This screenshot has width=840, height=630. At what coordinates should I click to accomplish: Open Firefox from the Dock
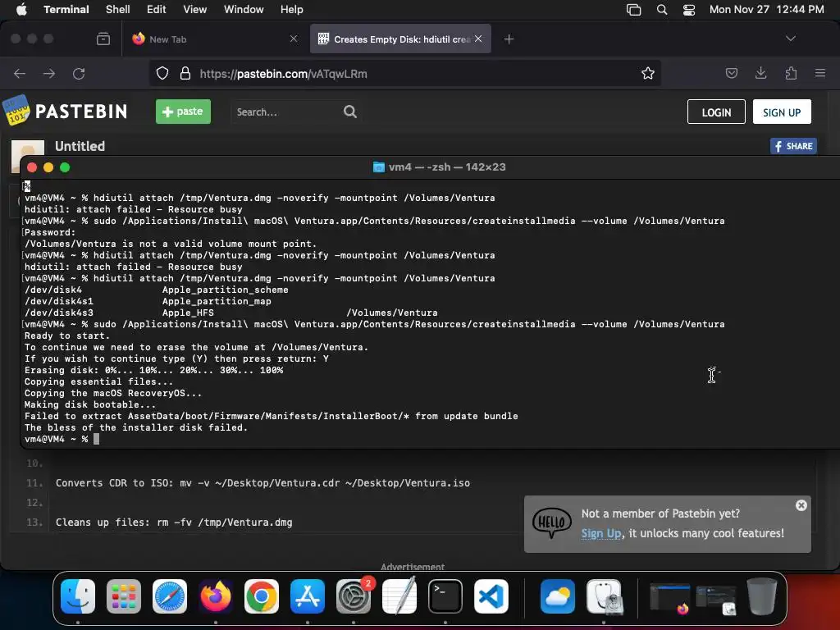tap(216, 596)
